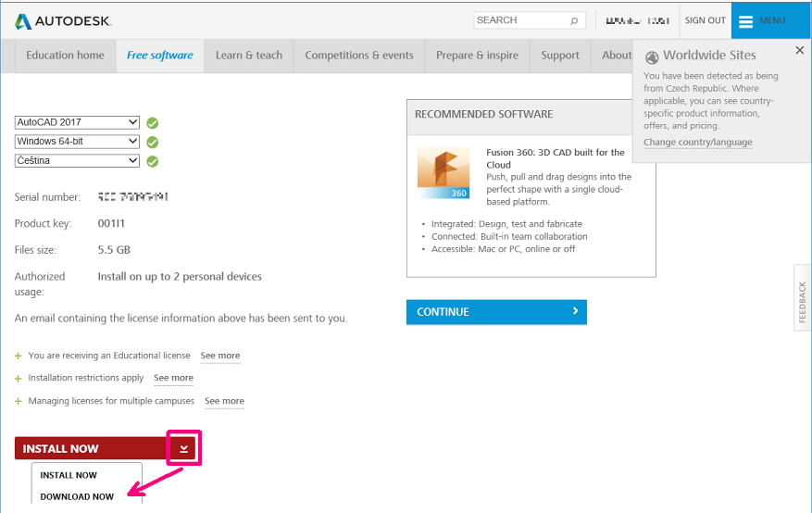The image size is (812, 513).
Task: Click See more for Installation restrictions
Action: (173, 378)
